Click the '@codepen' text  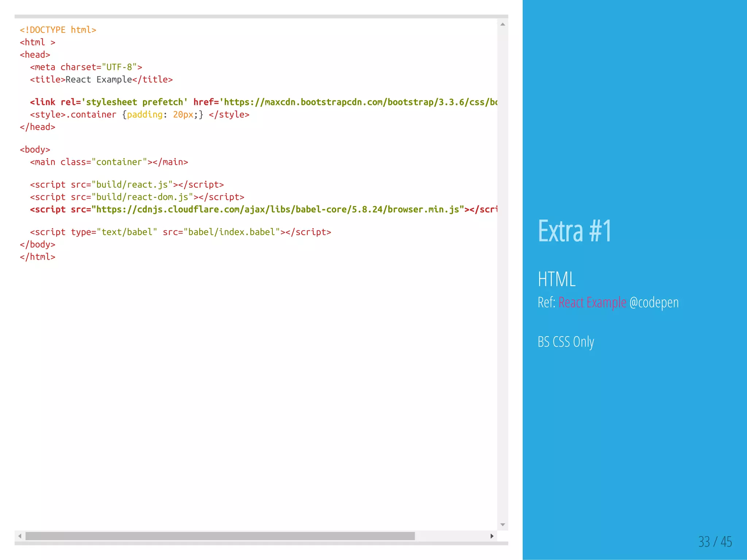pos(654,303)
